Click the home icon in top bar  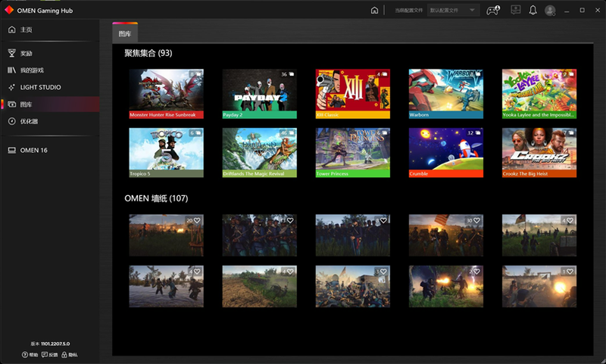pos(374,11)
